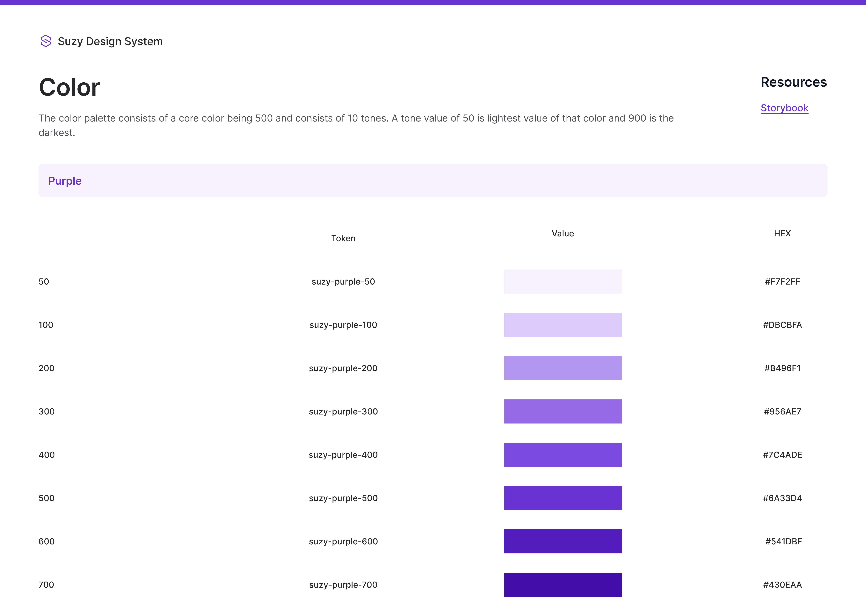
Task: Click the Suzy logo icon
Action: [46, 41]
